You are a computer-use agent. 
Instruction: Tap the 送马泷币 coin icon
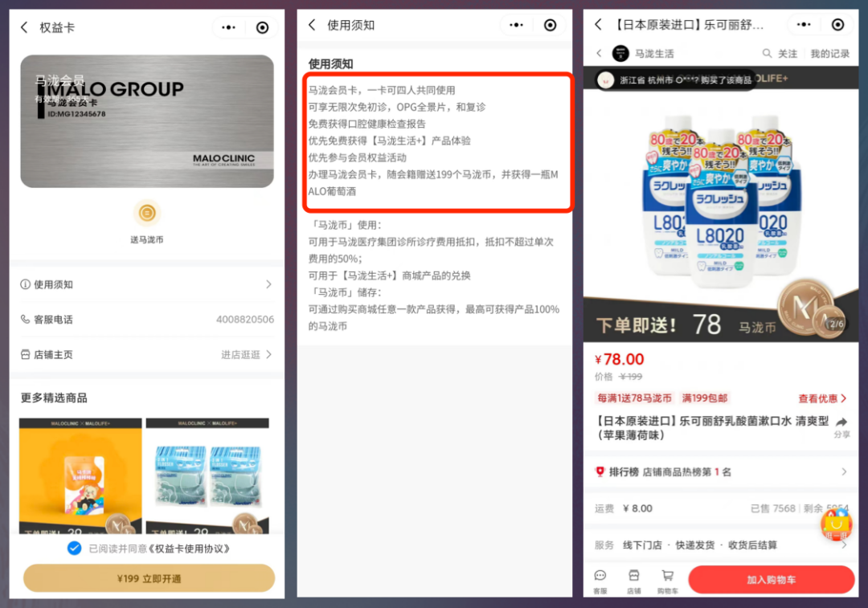pyautogui.click(x=147, y=214)
